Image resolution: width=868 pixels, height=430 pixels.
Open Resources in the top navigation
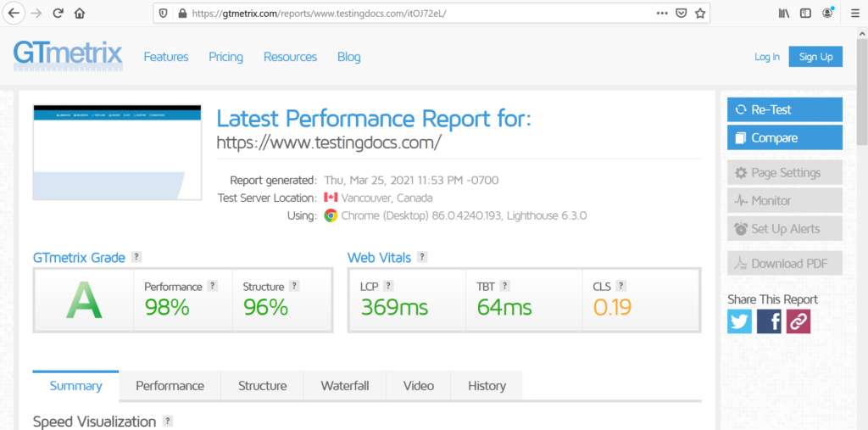290,57
